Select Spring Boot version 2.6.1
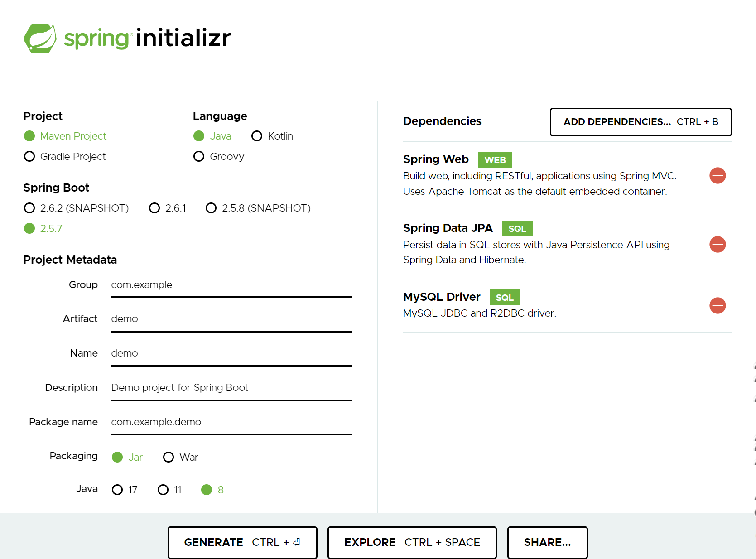 tap(168, 208)
